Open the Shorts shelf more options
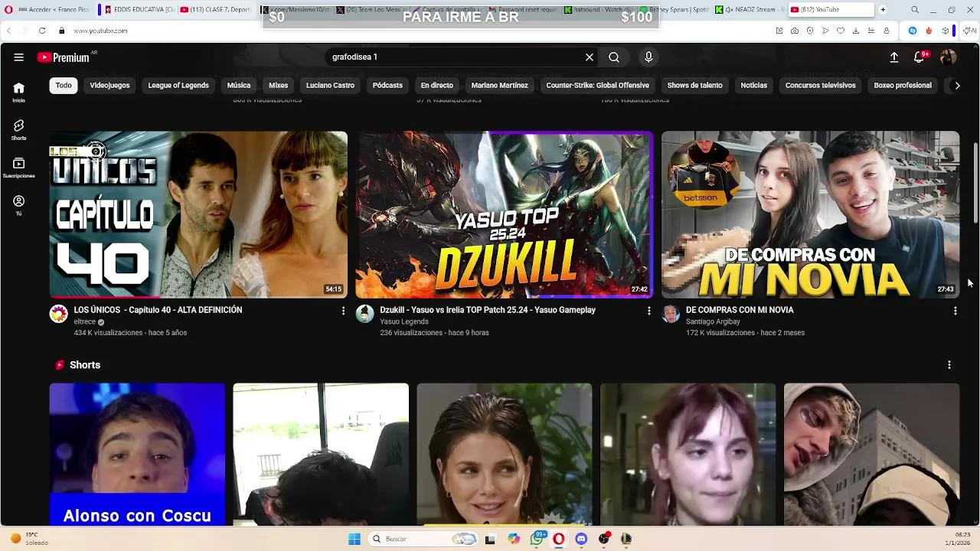 pyautogui.click(x=949, y=365)
